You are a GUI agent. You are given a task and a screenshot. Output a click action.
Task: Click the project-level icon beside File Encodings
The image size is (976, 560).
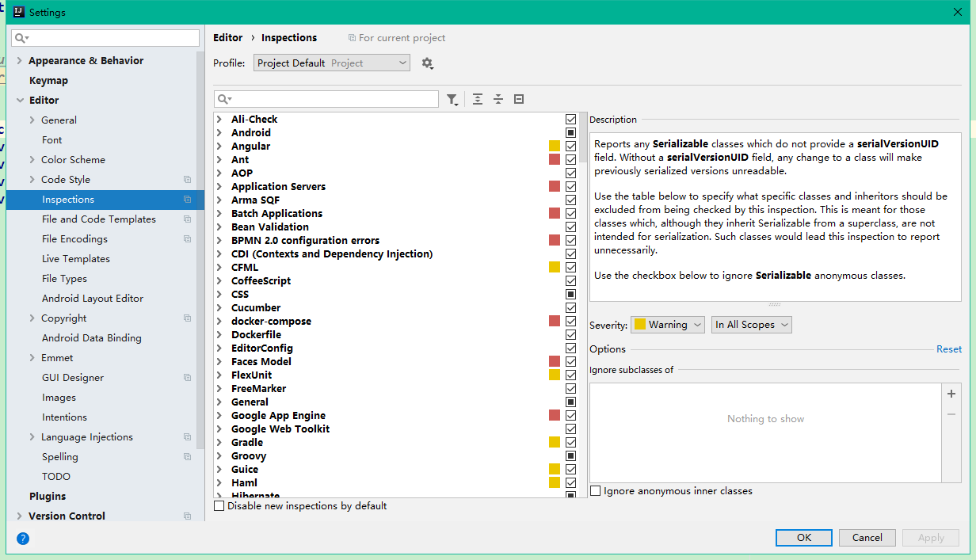click(188, 239)
